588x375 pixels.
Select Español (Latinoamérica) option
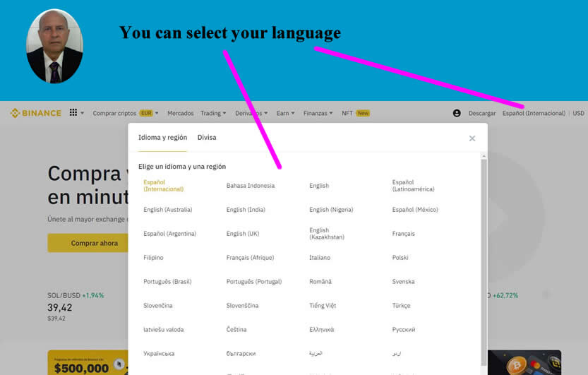pyautogui.click(x=413, y=186)
